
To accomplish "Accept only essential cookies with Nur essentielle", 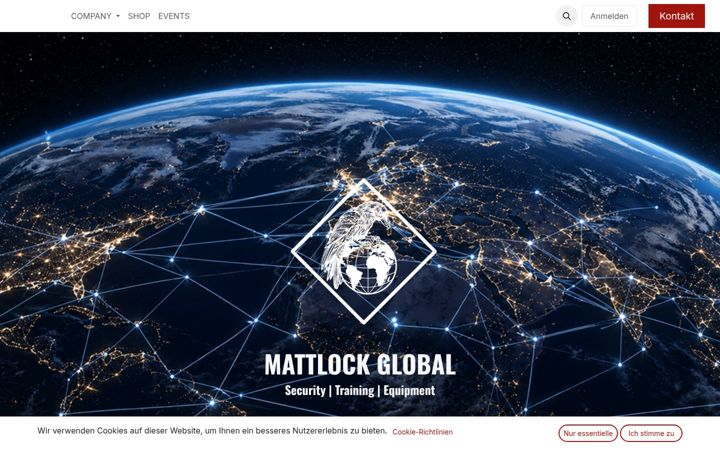I will [588, 433].
